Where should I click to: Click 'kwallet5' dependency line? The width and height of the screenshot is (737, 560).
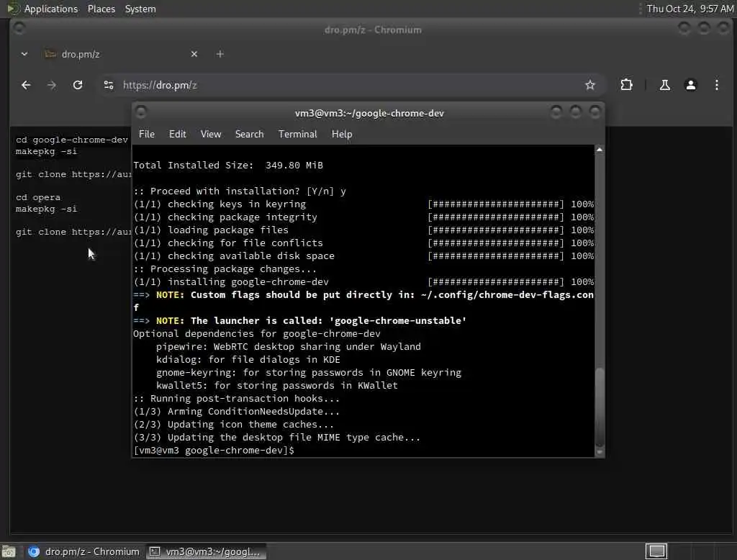(x=277, y=386)
